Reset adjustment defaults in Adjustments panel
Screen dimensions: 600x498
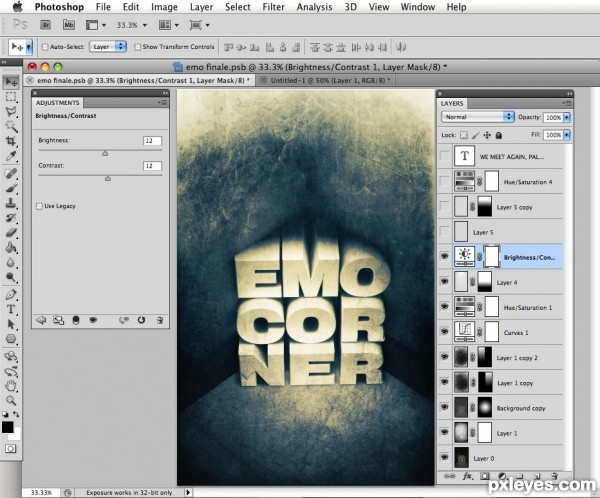141,320
